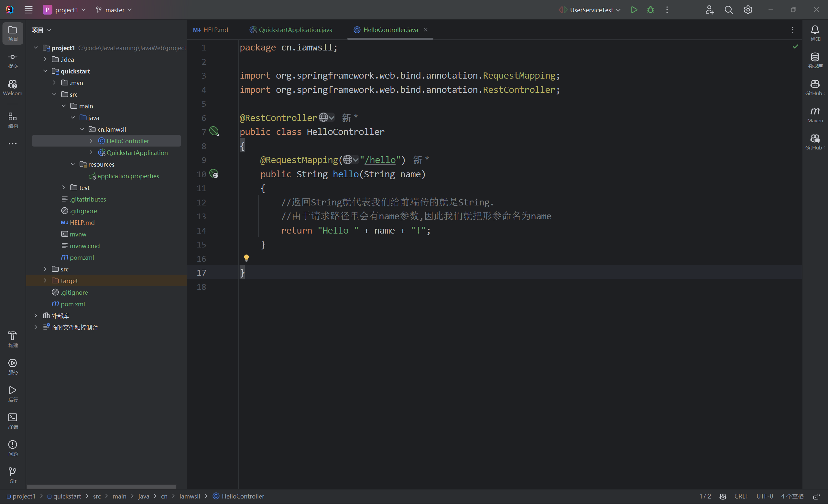The height and width of the screenshot is (504, 828).
Task: Switch to the QuickstartApplication.java tab
Action: click(295, 30)
